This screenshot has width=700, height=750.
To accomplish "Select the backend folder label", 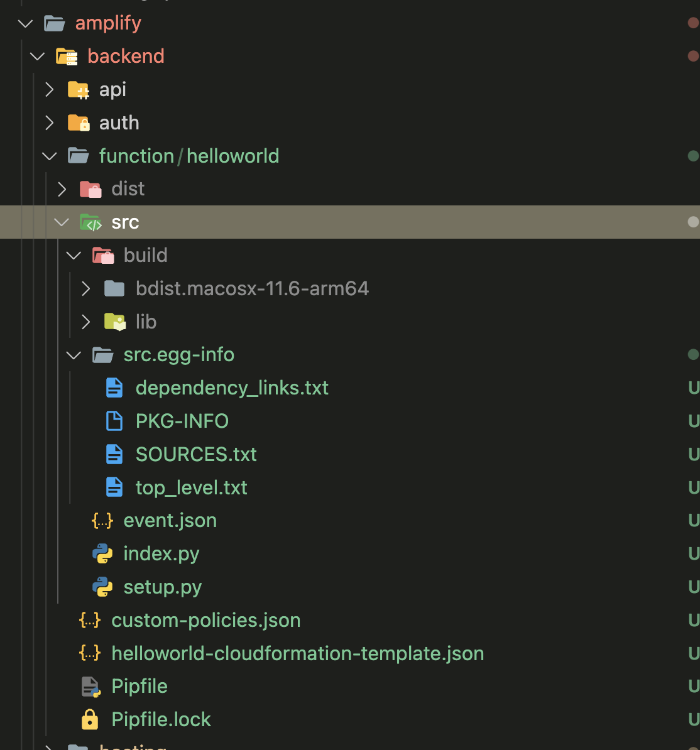I will point(126,57).
